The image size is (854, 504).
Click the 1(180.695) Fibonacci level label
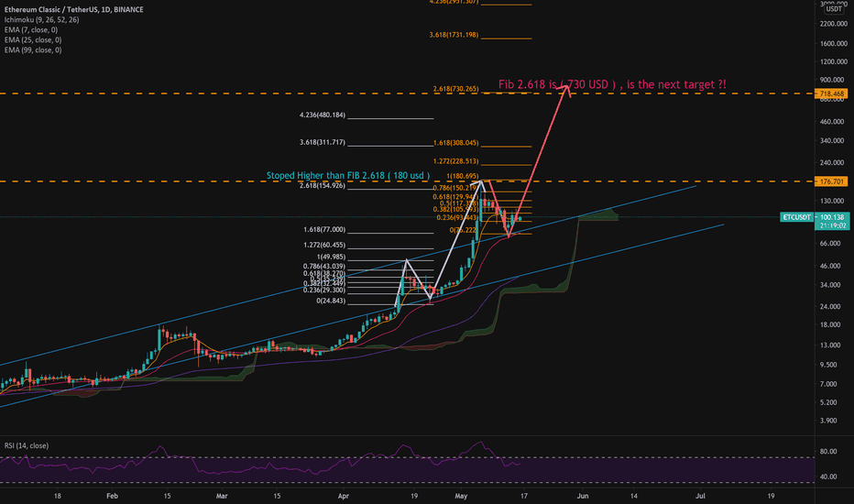tap(463, 177)
